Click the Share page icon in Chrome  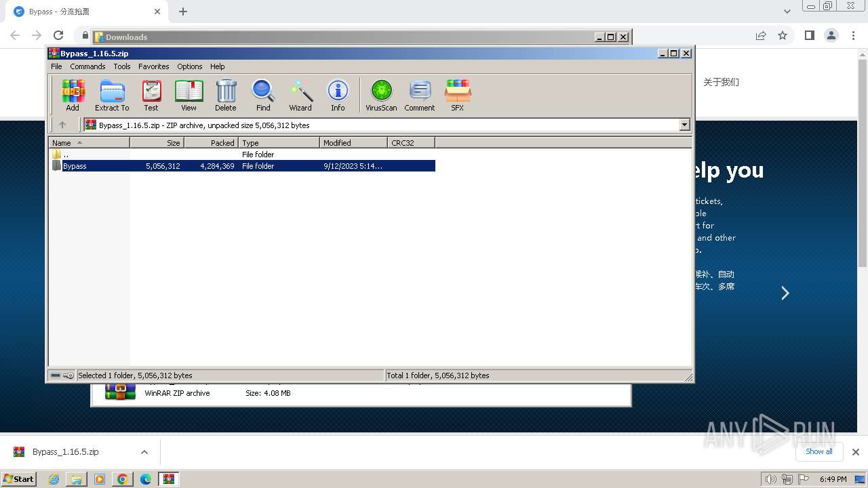tap(761, 35)
